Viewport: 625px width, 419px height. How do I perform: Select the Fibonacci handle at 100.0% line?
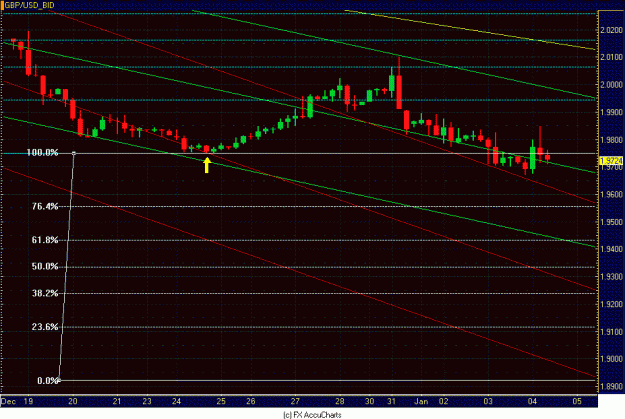click(74, 153)
